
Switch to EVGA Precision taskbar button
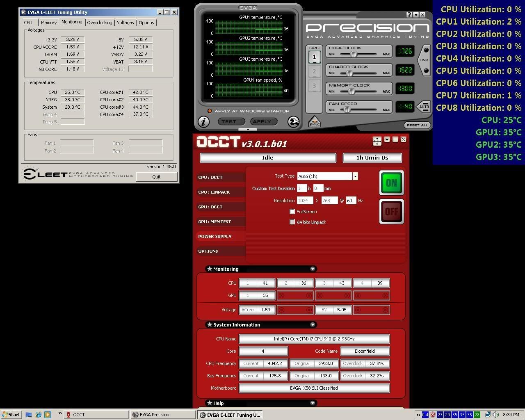point(163,415)
